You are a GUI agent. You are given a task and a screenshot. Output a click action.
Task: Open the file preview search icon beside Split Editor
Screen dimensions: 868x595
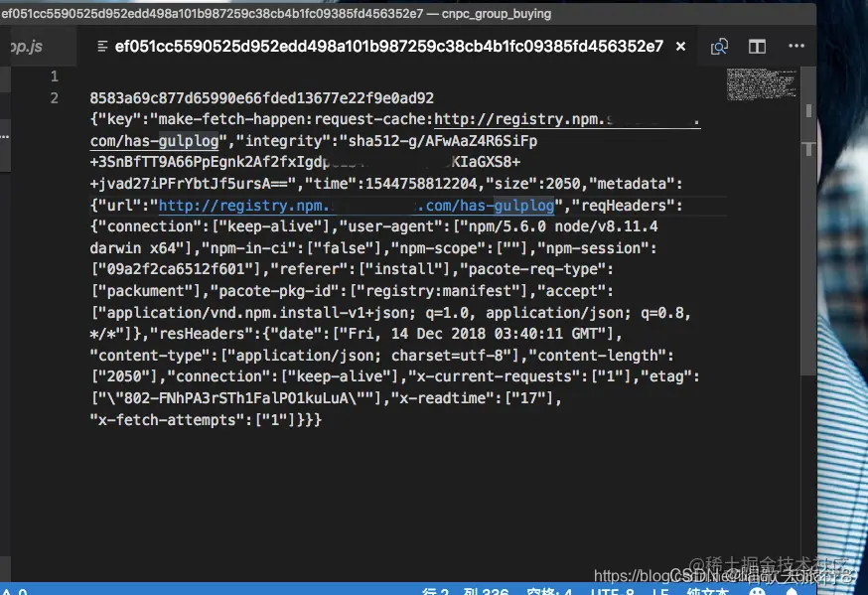(719, 46)
